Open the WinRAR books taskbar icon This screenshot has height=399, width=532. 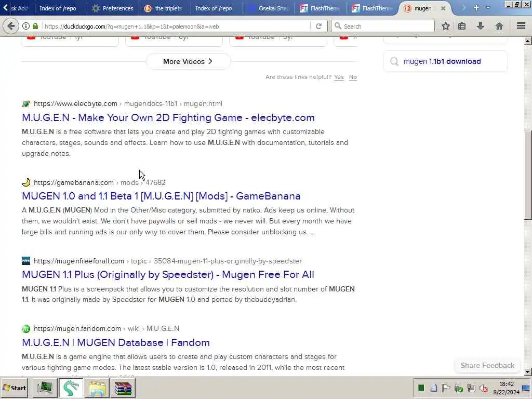[x=123, y=388]
